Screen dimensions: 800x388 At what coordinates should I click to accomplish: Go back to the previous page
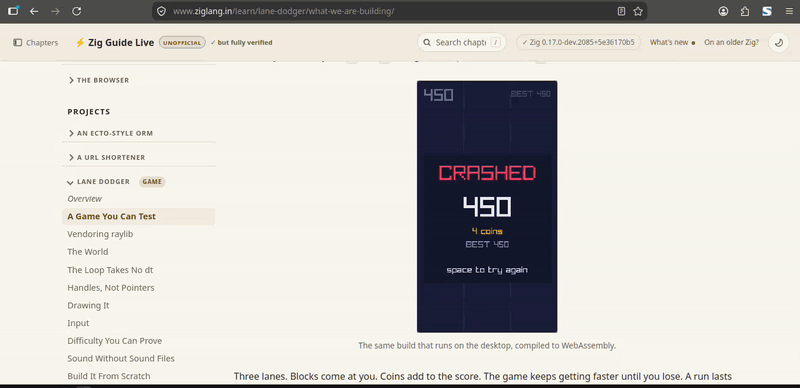coord(34,11)
